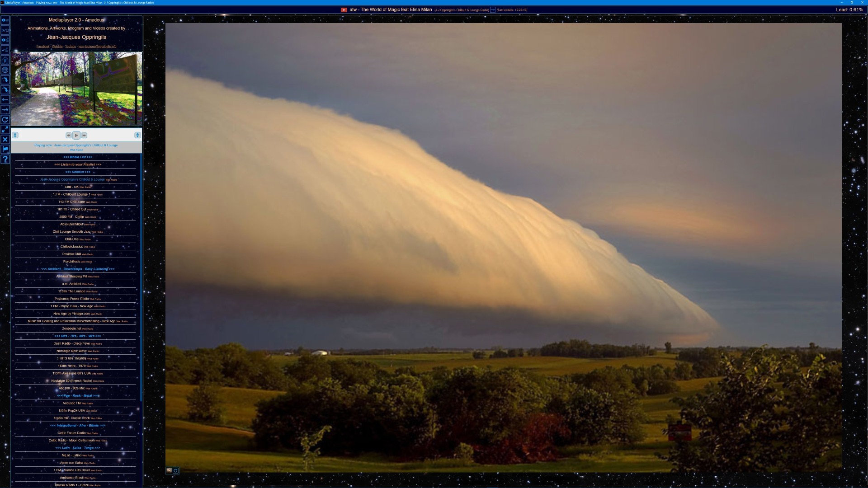Click the X close icon in sidebar
The width and height of the screenshot is (868, 488).
5,140
